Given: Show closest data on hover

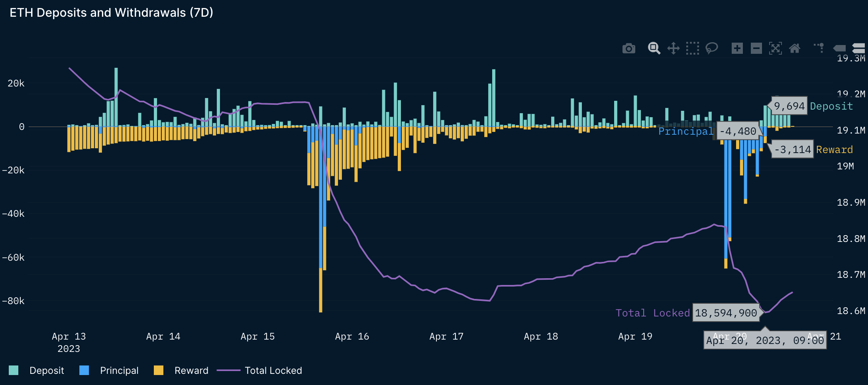Looking at the screenshot, I should [x=839, y=48].
